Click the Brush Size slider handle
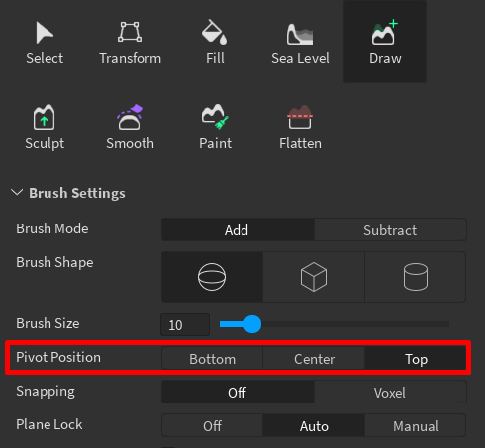Screen dimensions: 485x448 [252, 324]
